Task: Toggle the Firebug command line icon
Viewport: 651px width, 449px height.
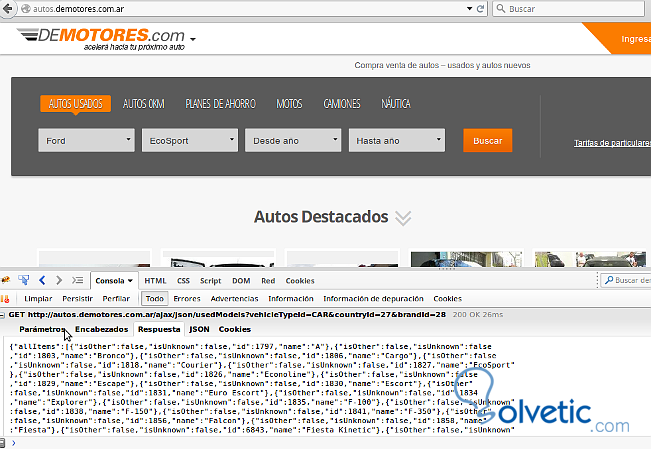Action: pyautogui.click(x=77, y=280)
